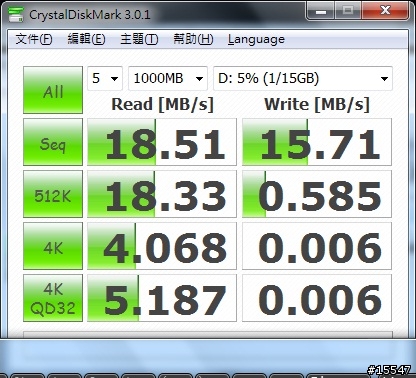Start the 4K benchmark test

[x=53, y=246]
